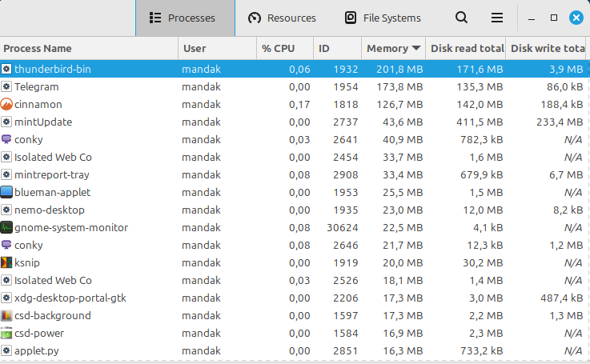This screenshot has width=590, height=364.
Task: Click the Memory column sort arrow
Action: coord(415,48)
